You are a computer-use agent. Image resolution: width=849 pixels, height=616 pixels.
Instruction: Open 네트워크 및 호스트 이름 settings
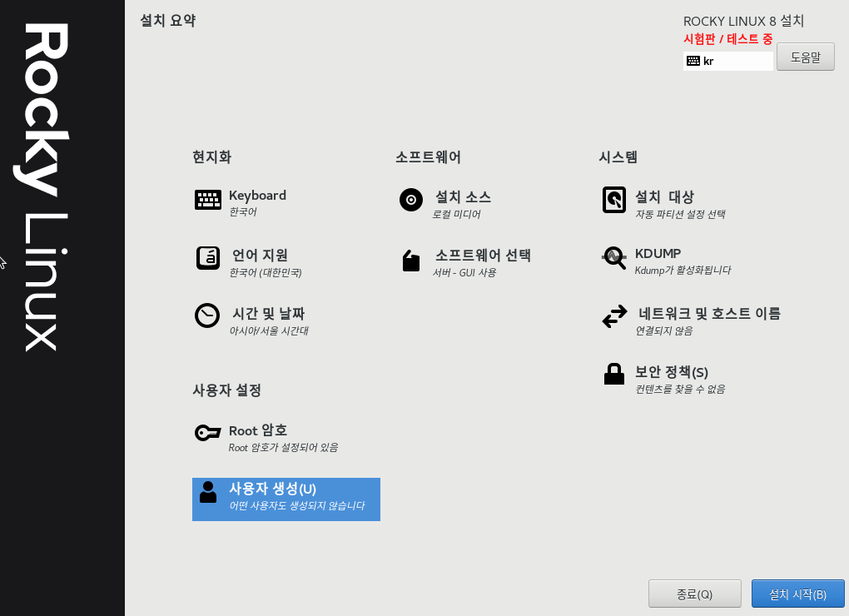pos(709,314)
